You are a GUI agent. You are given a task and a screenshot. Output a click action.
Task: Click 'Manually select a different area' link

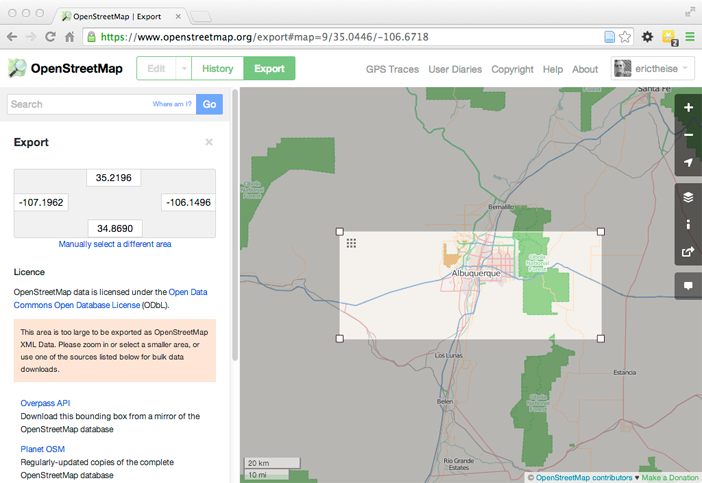[x=115, y=244]
